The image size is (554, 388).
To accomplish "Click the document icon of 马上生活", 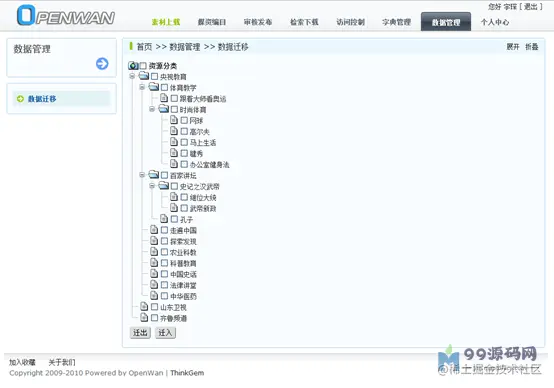I will coord(174,142).
